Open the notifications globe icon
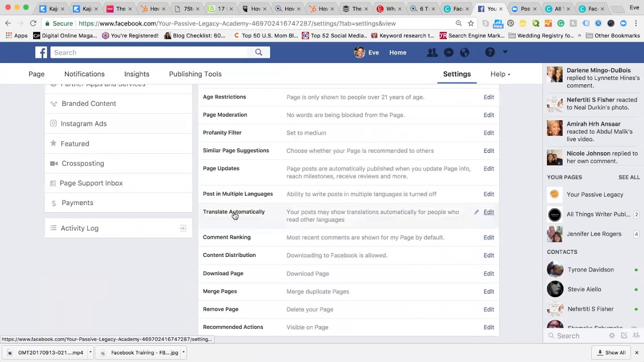This screenshot has height=362, width=644. (465, 52)
